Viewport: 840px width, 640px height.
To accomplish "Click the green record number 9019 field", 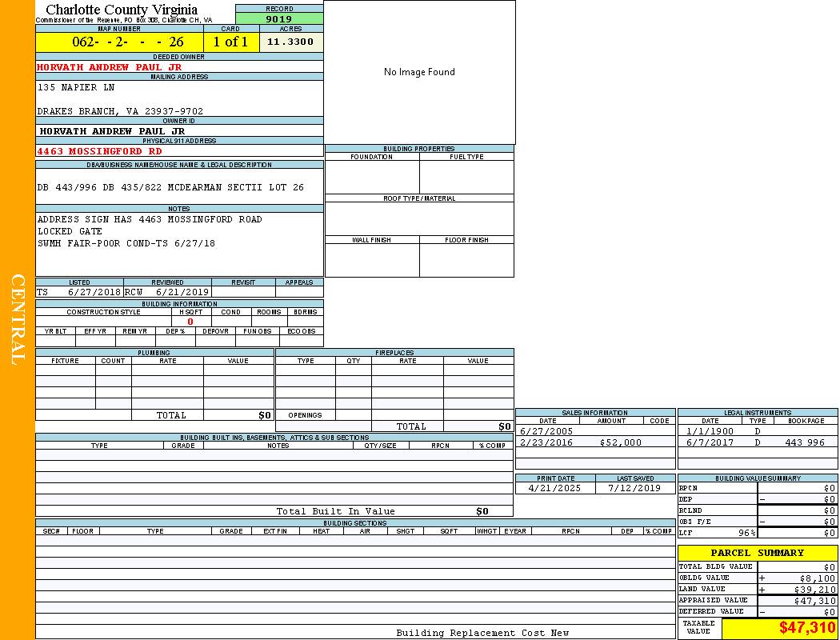I will click(x=279, y=18).
